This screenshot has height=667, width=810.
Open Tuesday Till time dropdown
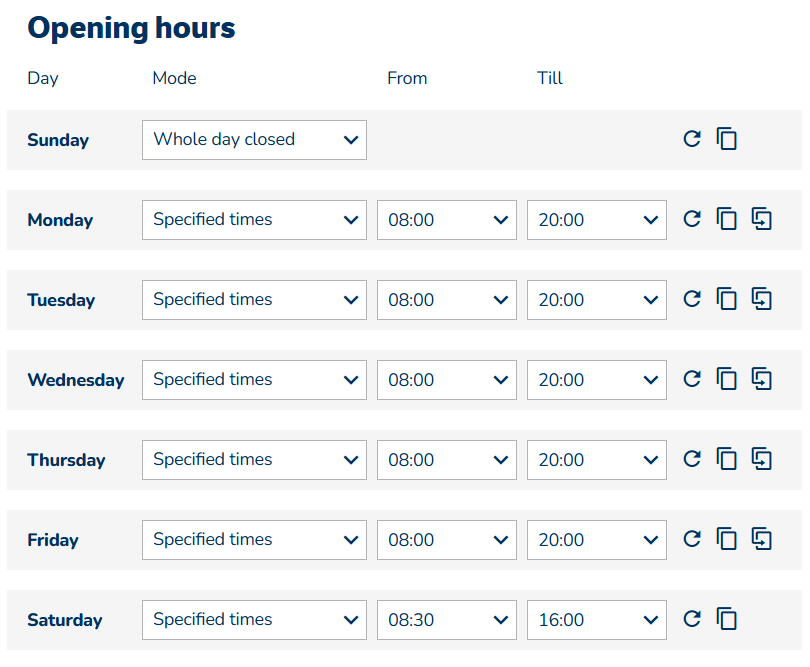pyautogui.click(x=597, y=300)
